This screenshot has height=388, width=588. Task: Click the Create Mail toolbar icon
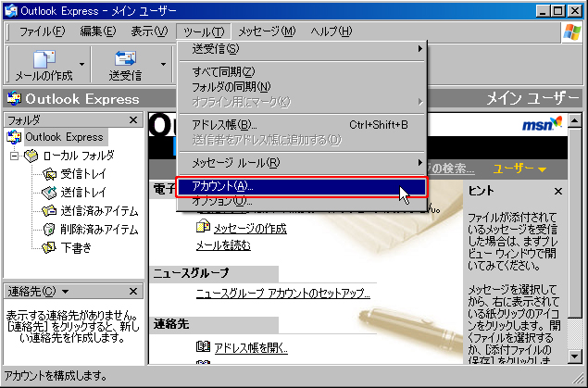(x=44, y=59)
